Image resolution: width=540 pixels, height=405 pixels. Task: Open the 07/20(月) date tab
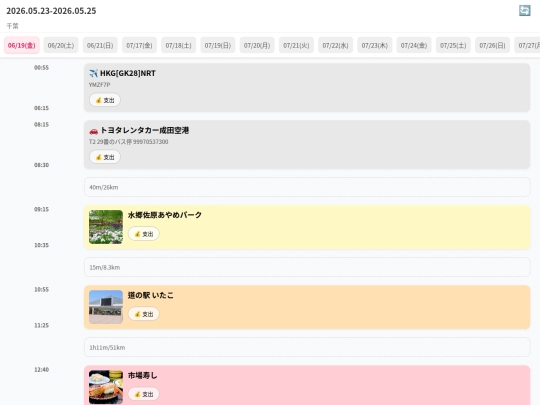257,45
